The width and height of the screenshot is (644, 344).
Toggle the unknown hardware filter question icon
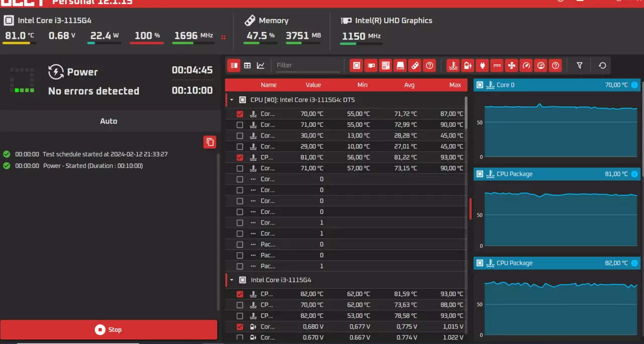(429, 65)
